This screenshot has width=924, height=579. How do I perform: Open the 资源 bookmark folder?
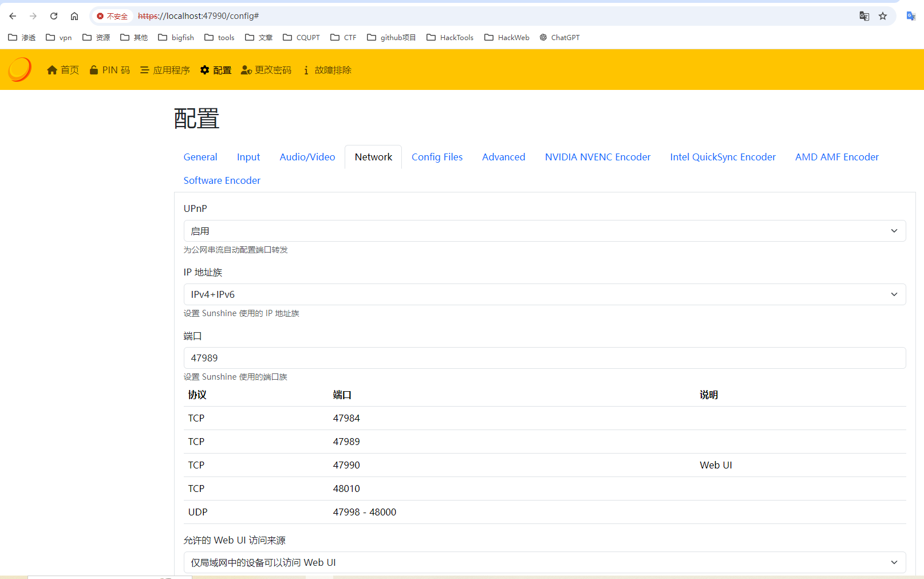point(96,37)
